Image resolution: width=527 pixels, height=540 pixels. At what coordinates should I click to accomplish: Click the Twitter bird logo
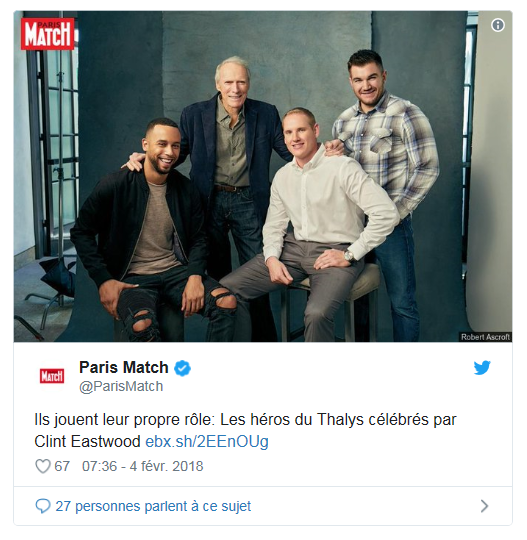coord(482,367)
